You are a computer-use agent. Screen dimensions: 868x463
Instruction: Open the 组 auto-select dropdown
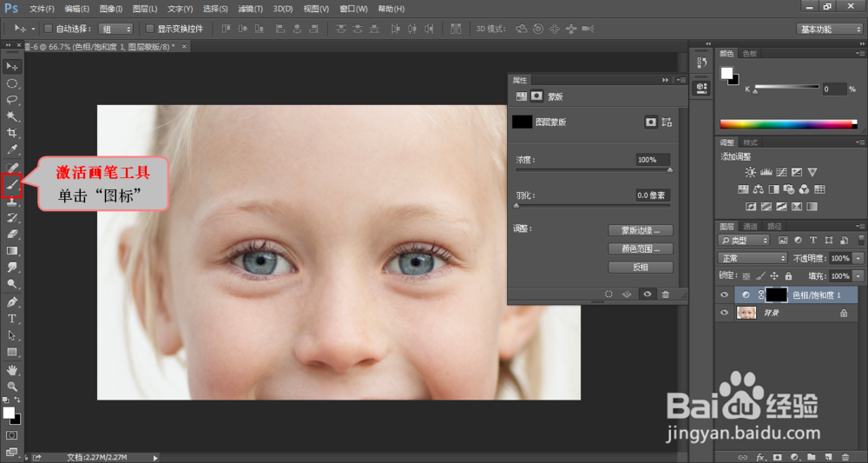pos(115,29)
